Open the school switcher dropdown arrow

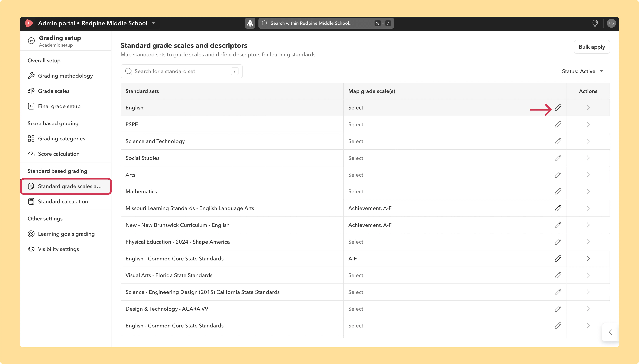[x=153, y=23]
